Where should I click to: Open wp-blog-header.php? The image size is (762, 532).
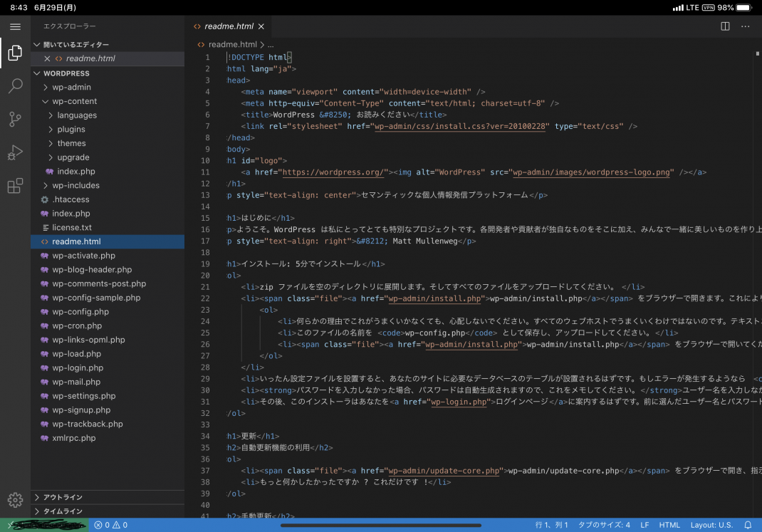[108, 270]
